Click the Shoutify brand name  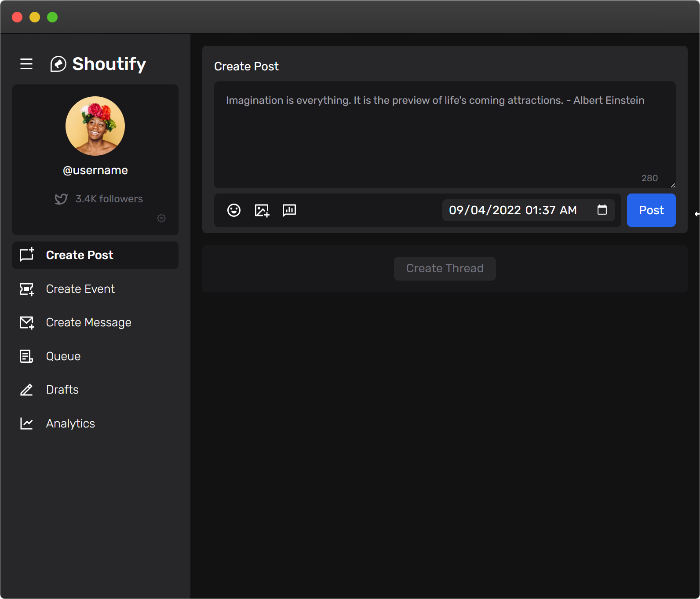(109, 64)
